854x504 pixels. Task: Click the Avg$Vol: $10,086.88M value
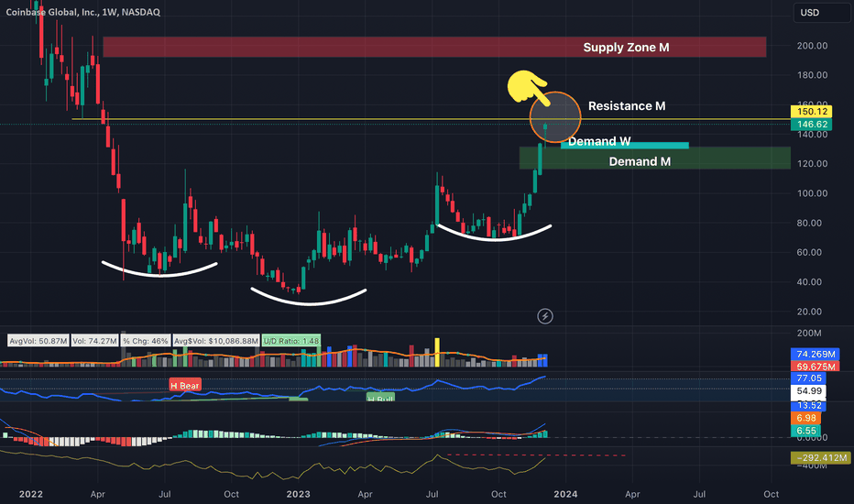215,341
